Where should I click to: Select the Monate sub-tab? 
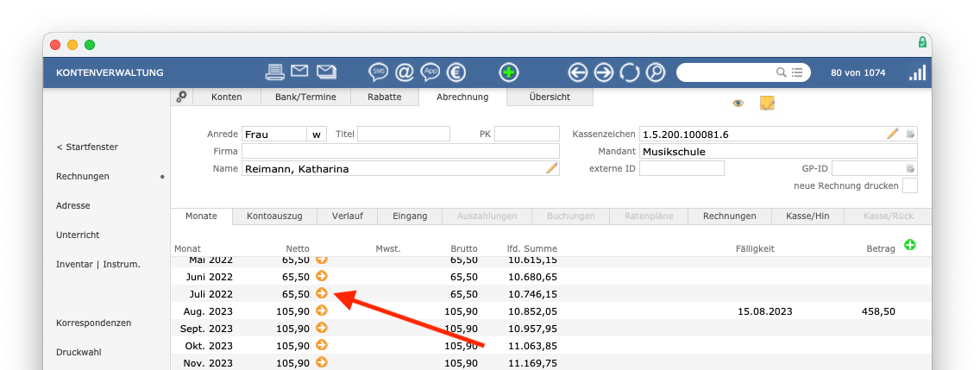(x=201, y=216)
